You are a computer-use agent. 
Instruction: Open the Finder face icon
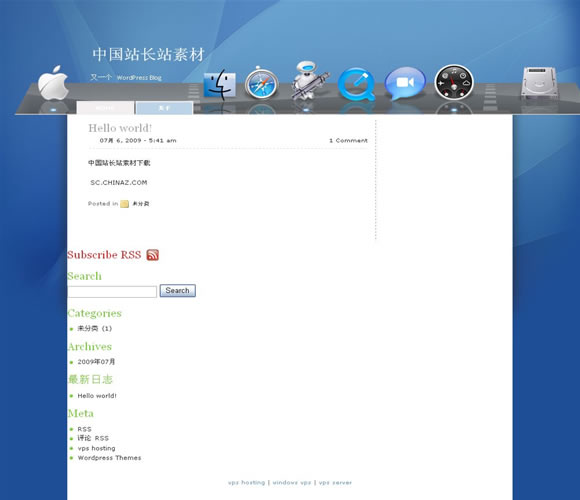coord(220,85)
